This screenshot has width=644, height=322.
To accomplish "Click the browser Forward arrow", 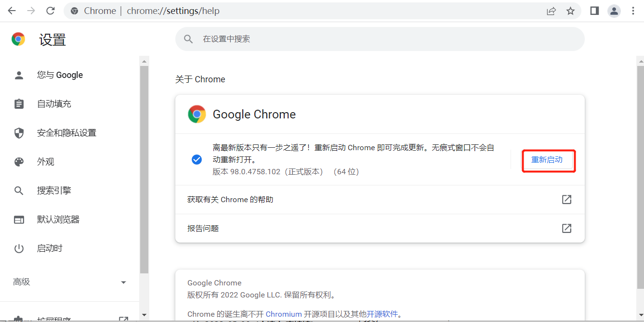I will tap(31, 11).
